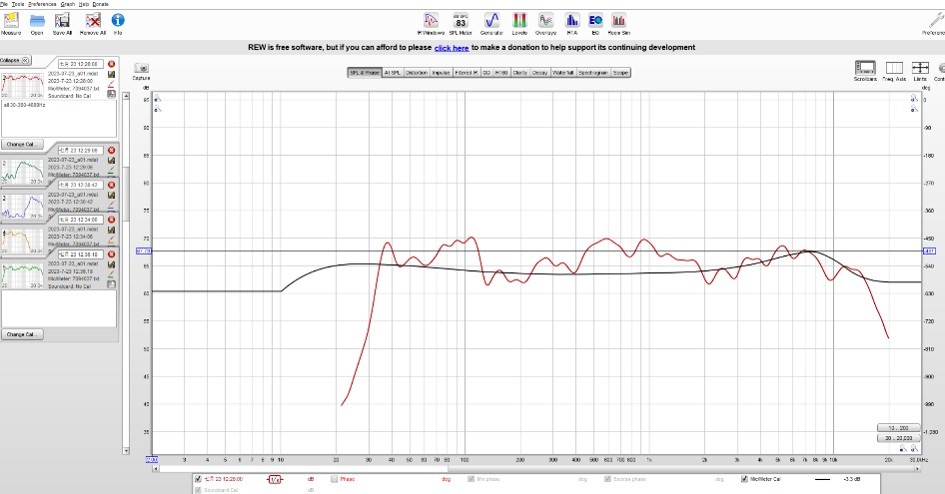Select the green 12:29:06 measurement thumbnail
The height and width of the screenshot is (494, 945).
coord(23,172)
